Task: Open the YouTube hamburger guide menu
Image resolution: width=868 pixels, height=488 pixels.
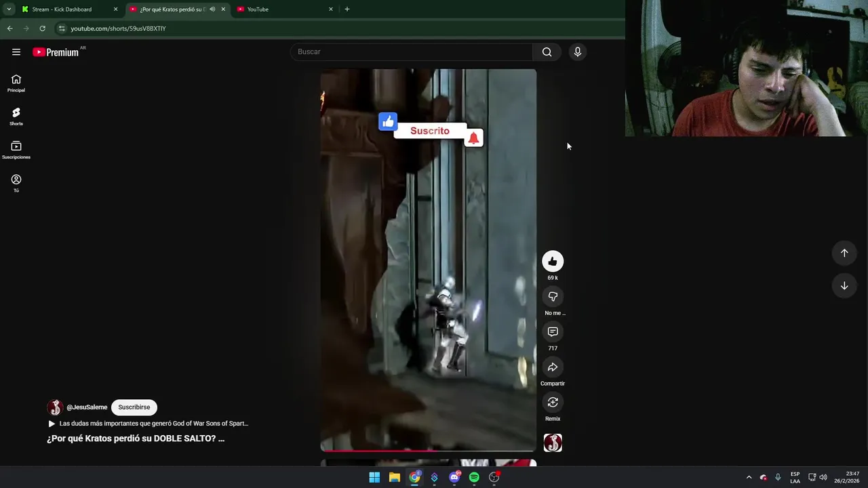Action: tap(16, 52)
